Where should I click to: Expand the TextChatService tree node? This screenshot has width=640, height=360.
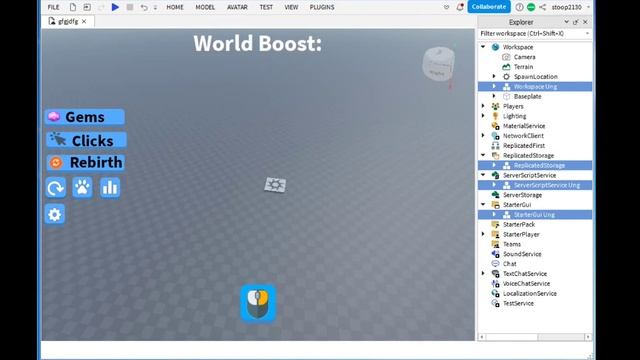pos(483,273)
